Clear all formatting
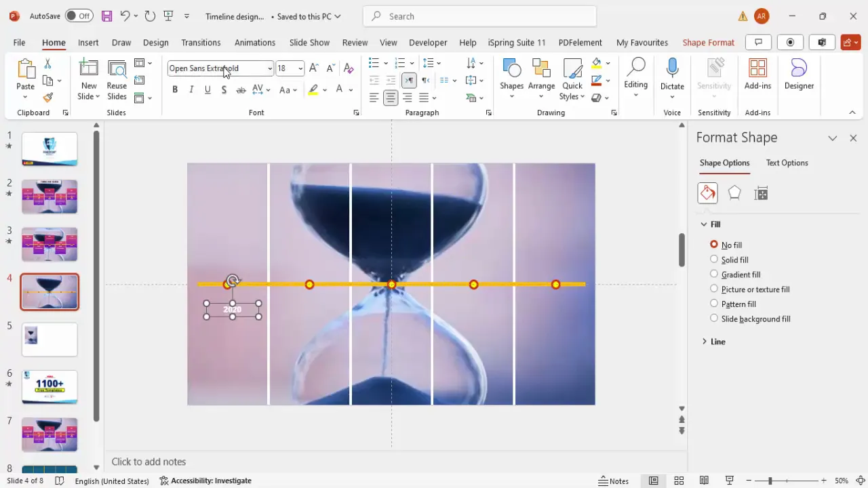 [349, 68]
